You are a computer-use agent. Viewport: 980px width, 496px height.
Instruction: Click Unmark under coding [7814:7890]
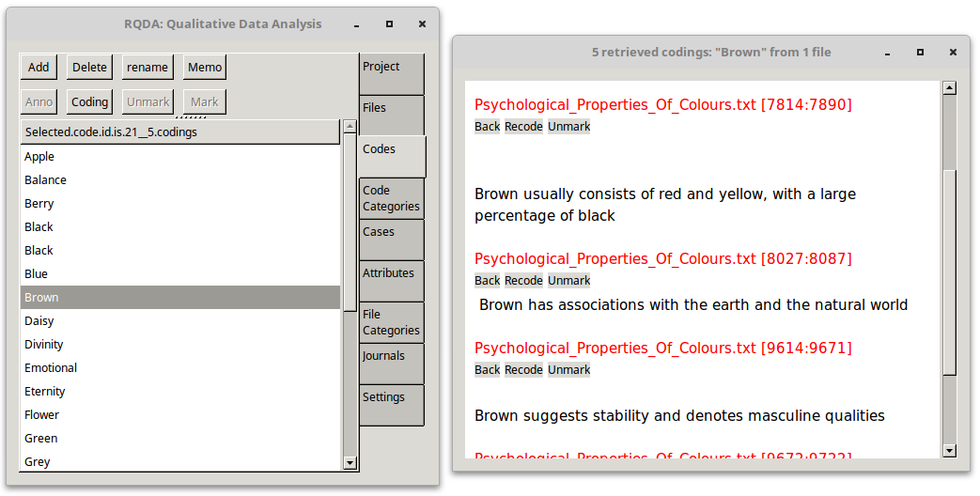pos(568,126)
